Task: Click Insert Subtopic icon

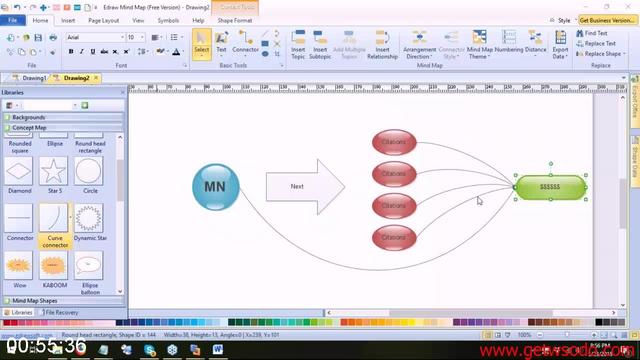Action: pyautogui.click(x=320, y=44)
